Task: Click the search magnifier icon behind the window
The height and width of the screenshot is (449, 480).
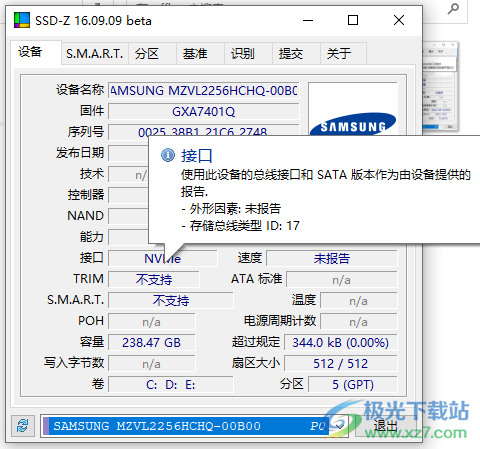Action: coord(453,8)
